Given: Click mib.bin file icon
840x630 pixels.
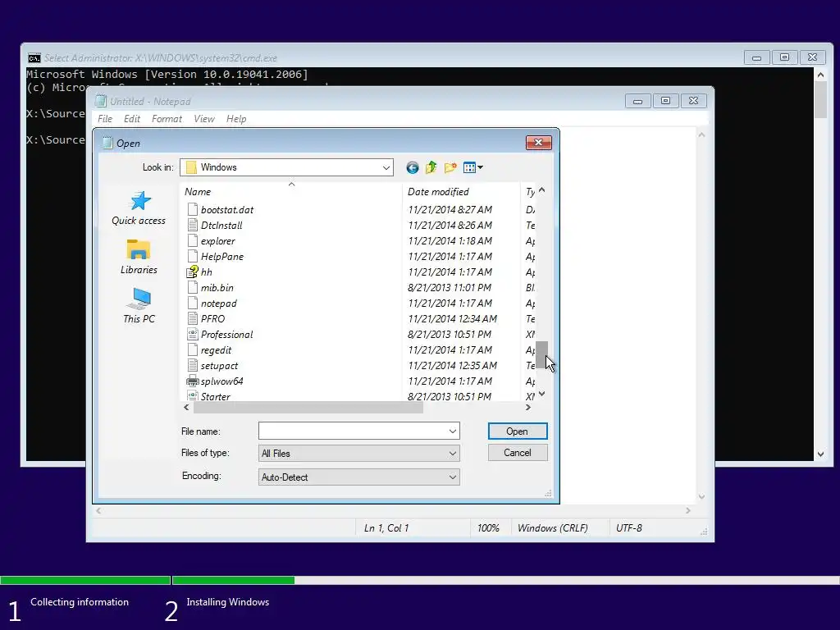Looking at the screenshot, I should click(193, 287).
